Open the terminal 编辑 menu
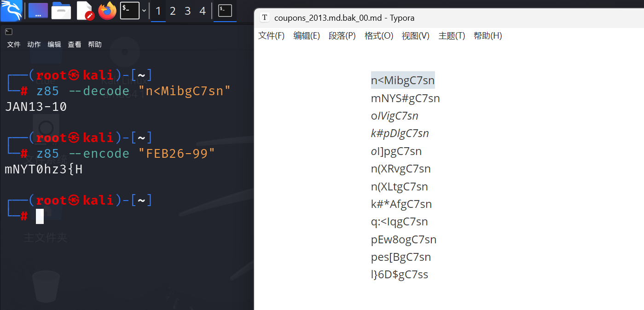 pos(54,45)
